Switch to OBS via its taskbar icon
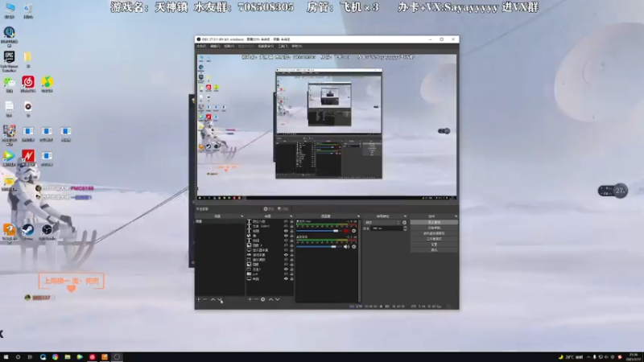644x362 pixels. tap(117, 357)
